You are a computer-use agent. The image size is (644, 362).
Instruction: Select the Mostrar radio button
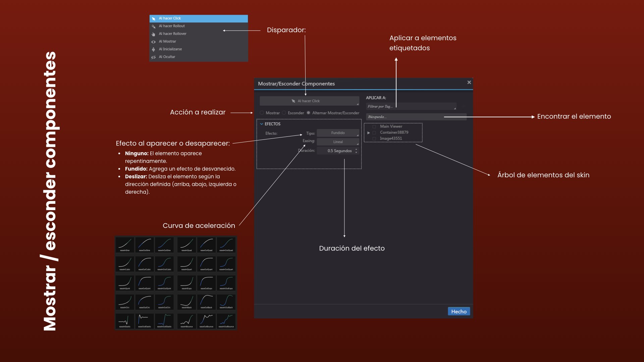(x=262, y=113)
